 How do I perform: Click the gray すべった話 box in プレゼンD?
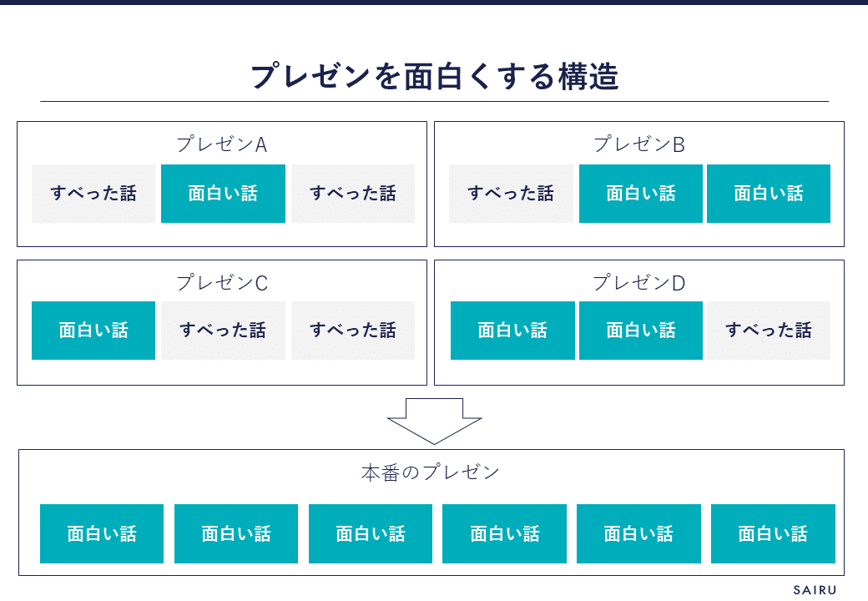(x=769, y=331)
